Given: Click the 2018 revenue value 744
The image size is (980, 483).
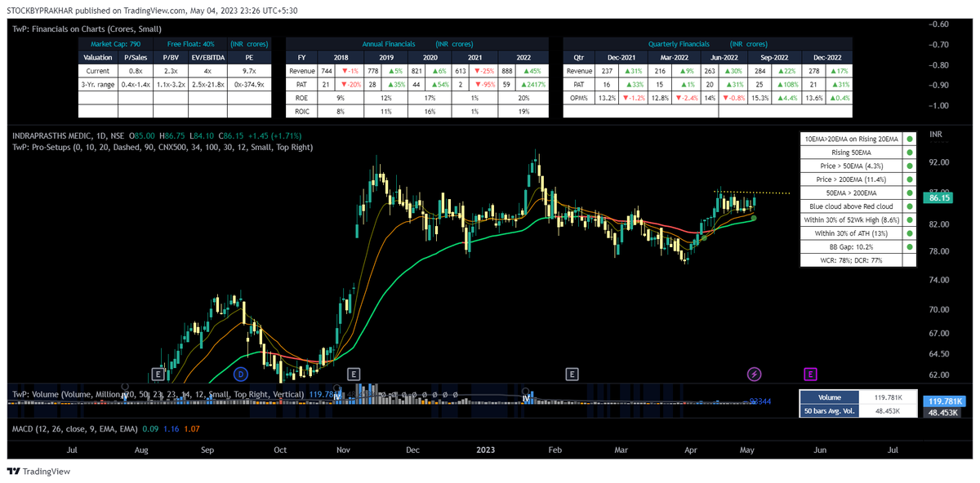Looking at the screenshot, I should click(326, 71).
